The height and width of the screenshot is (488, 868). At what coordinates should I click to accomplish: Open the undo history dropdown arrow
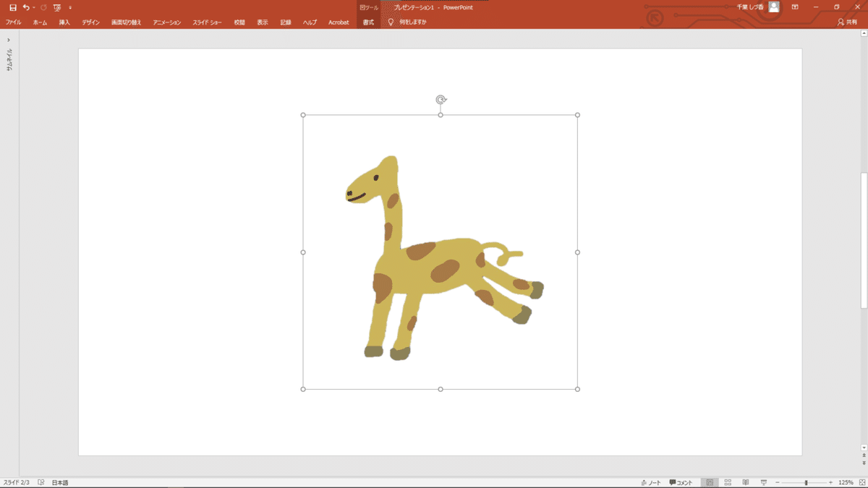click(33, 7)
